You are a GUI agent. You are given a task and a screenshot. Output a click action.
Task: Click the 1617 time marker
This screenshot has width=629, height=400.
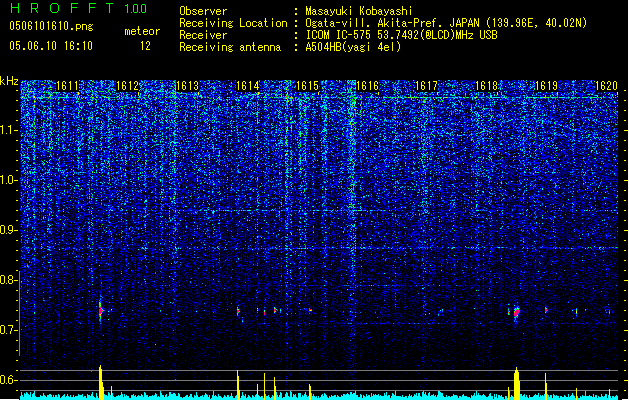coord(426,86)
